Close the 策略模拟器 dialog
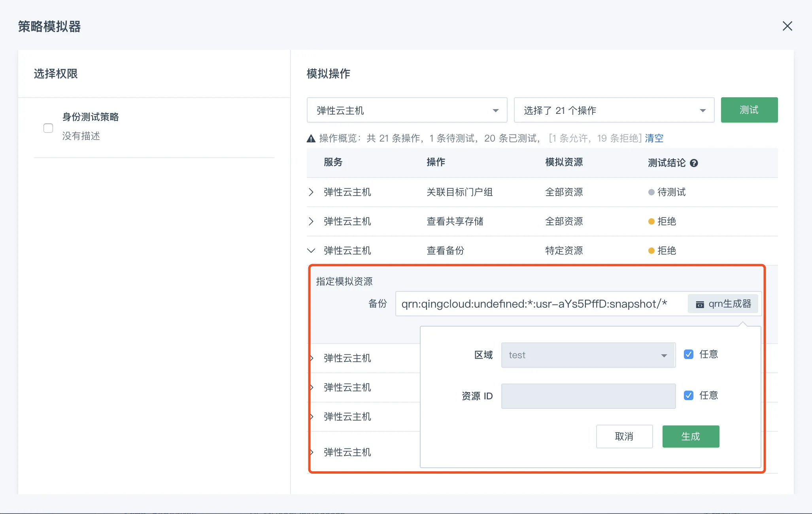Viewport: 812px width, 514px height. pos(787,26)
